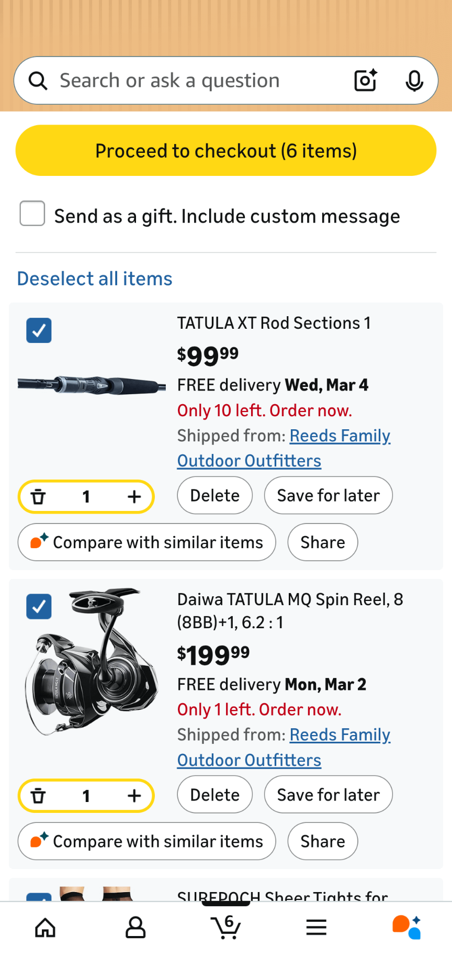Open the Home tab in bottom bar

point(46,928)
